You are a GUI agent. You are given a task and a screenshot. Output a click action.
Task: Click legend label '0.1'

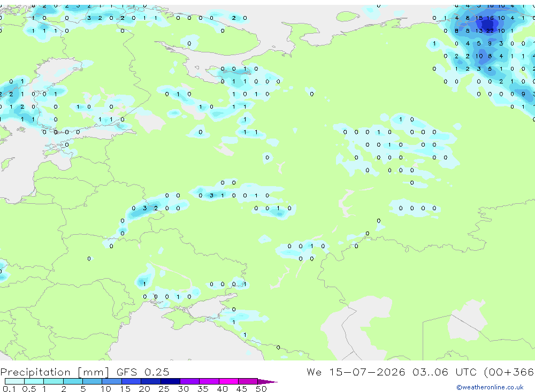tap(9, 389)
